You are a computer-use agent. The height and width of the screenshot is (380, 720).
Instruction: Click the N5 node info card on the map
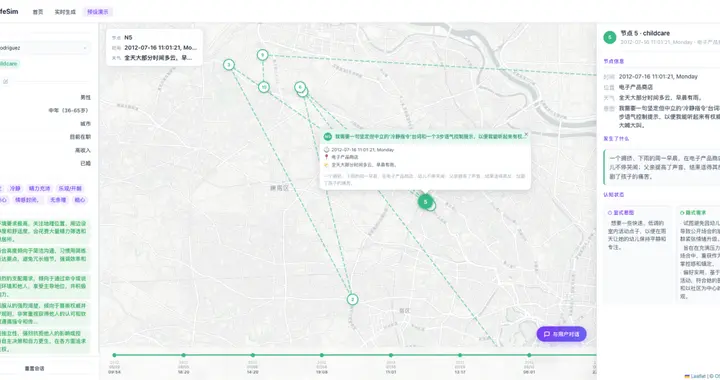click(154, 48)
